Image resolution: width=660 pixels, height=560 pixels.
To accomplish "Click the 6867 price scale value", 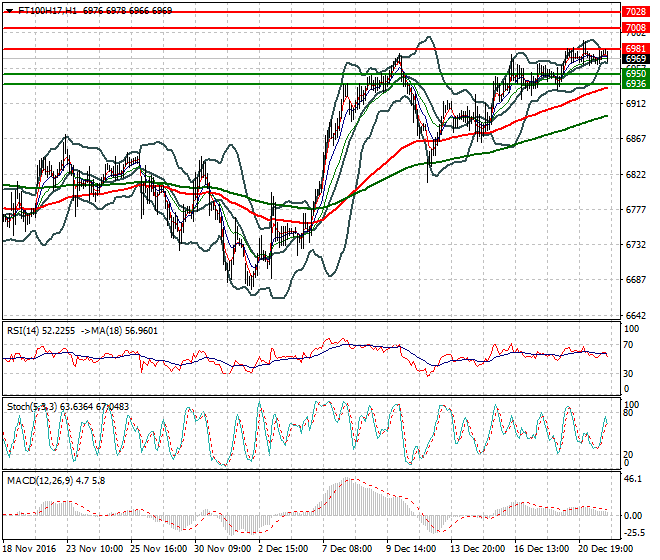I will pos(636,139).
